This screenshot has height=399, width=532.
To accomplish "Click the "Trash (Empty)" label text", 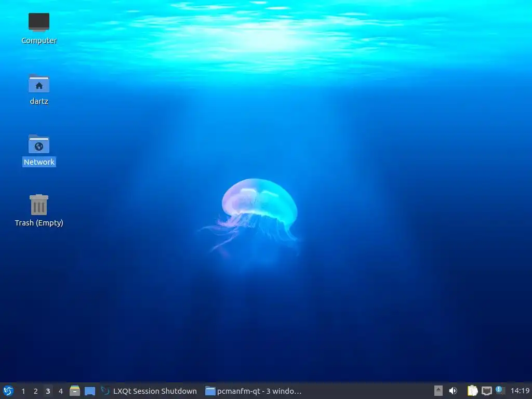I will pyautogui.click(x=39, y=223).
